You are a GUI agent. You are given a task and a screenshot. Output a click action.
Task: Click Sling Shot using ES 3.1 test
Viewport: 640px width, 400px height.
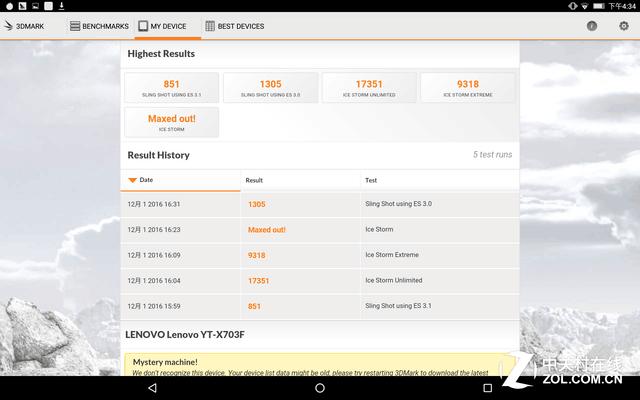[x=398, y=306]
